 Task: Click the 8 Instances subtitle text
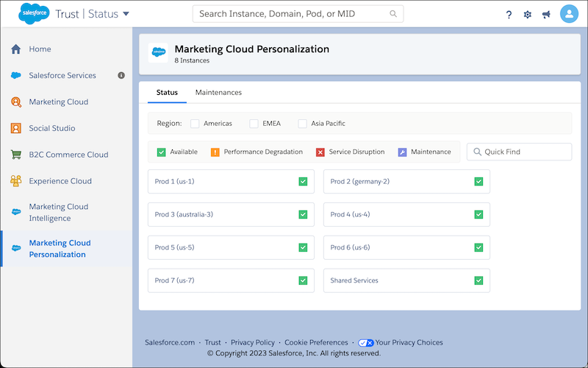click(x=192, y=60)
